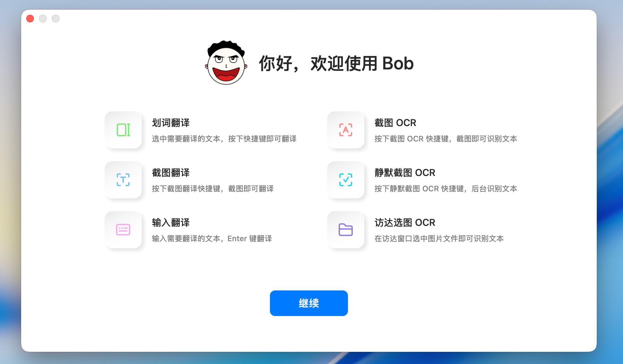Image resolution: width=623 pixels, height=364 pixels.
Task: Click the 后台识别文本 description line
Action: [446, 189]
